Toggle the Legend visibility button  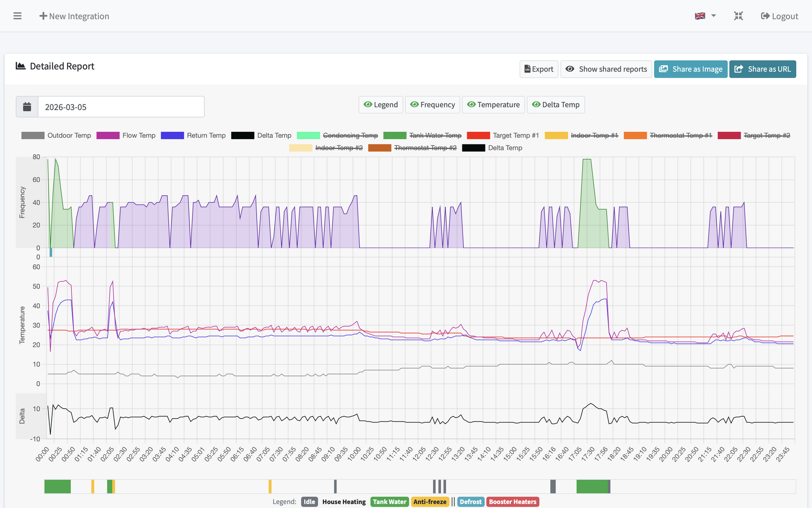[x=381, y=104]
